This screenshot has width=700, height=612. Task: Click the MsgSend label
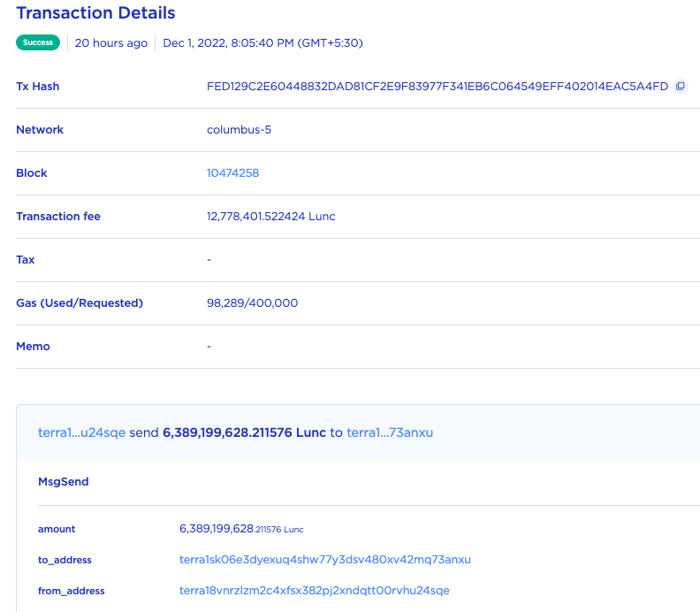[x=64, y=482]
